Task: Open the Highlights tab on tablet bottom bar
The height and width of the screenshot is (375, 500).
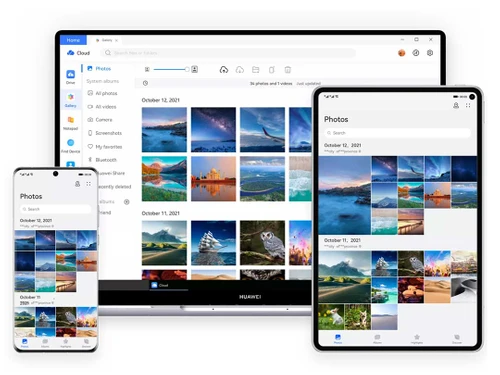Action: pos(417,339)
